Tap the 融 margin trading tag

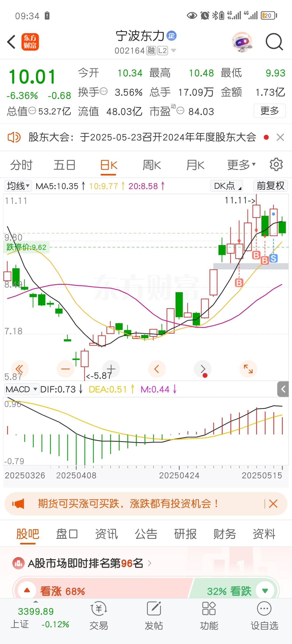point(151,50)
